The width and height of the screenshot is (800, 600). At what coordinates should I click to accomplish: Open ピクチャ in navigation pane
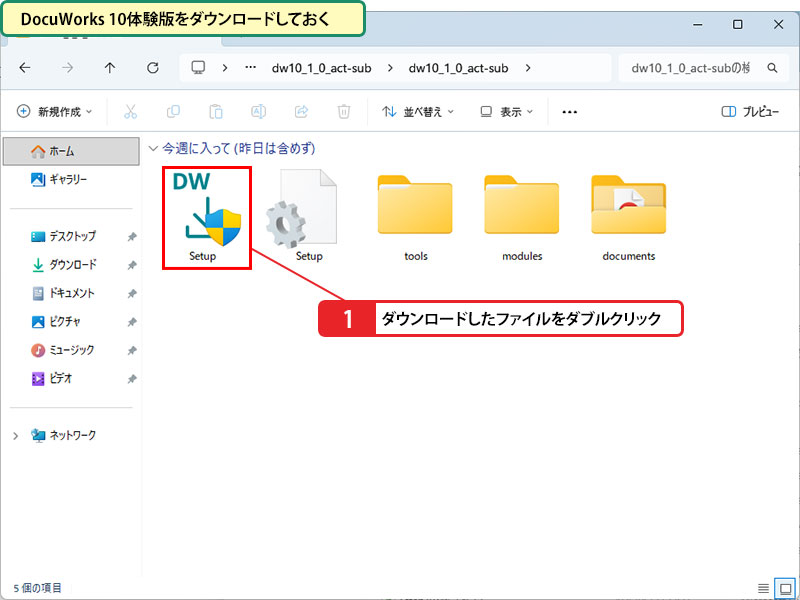(56, 322)
